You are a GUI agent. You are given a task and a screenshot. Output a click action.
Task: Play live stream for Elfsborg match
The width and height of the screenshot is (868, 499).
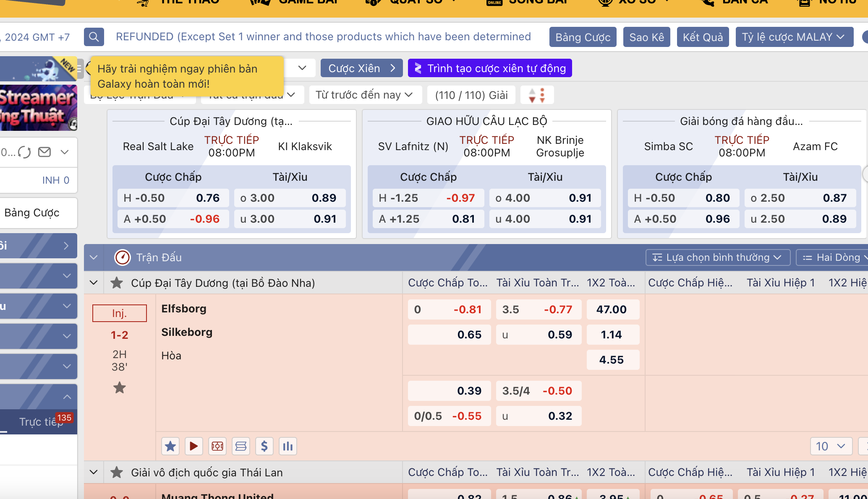pos(193,446)
